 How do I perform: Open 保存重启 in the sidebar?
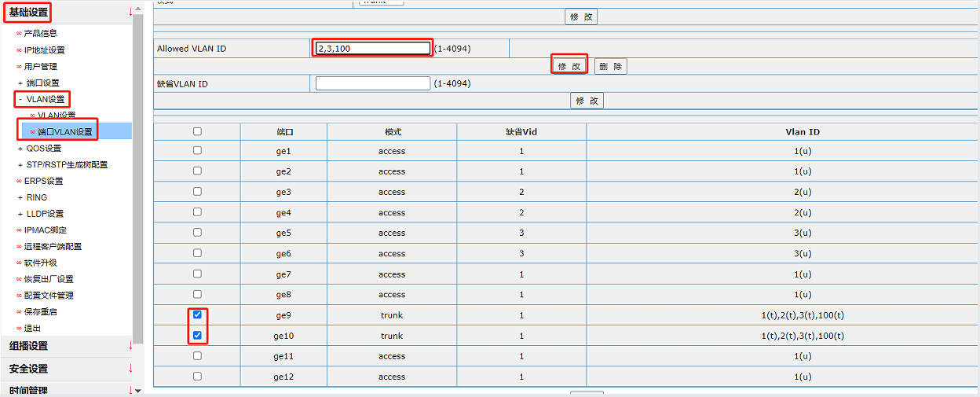[40, 312]
